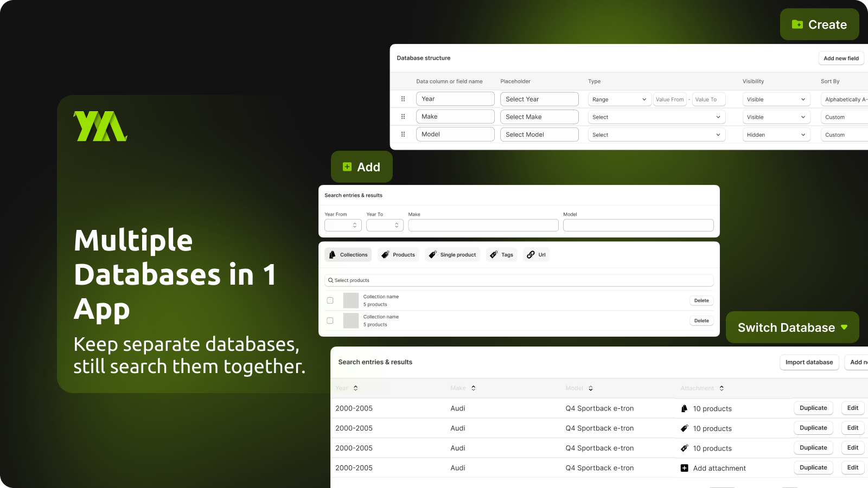Select the Single product tag icon
This screenshot has height=488, width=868.
(432, 254)
